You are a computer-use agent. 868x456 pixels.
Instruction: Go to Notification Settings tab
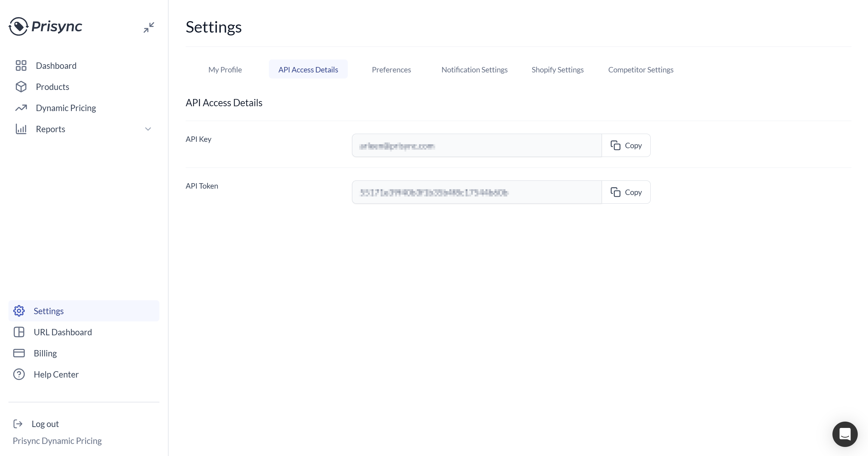tap(474, 69)
